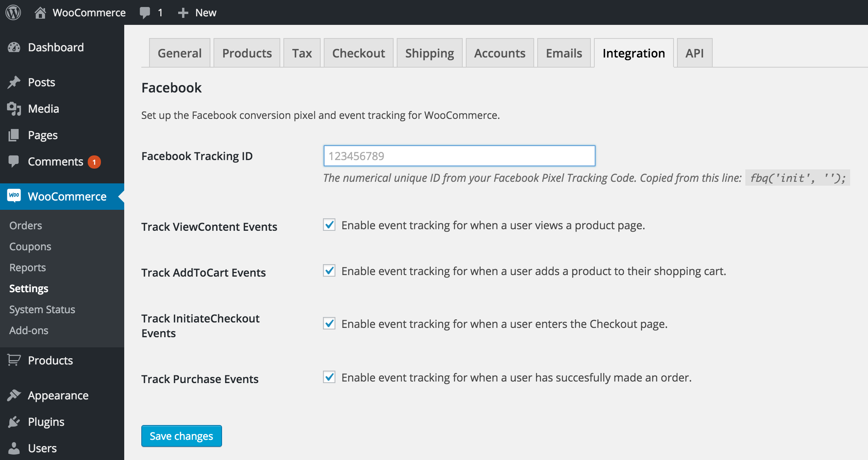Click the Posts menu icon

click(x=15, y=83)
